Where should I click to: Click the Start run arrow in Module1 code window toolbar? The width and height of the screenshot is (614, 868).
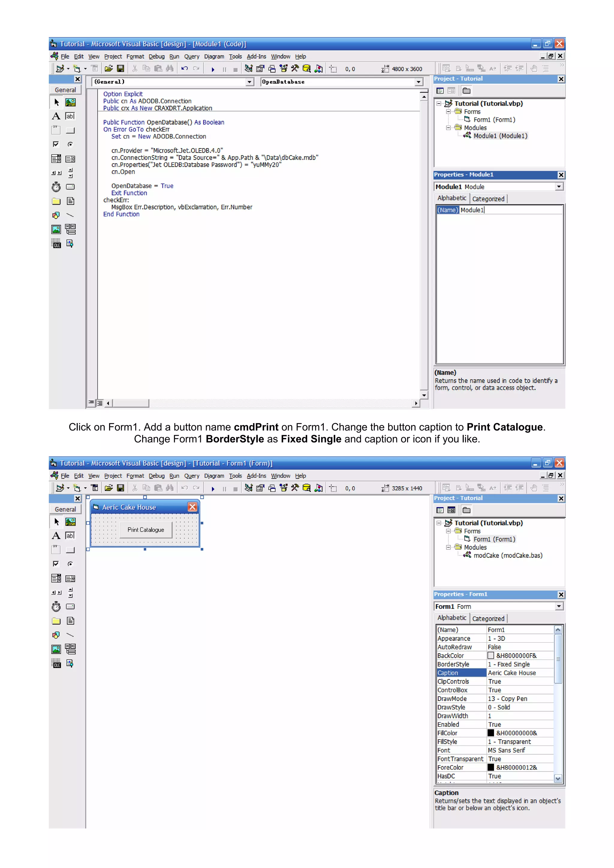(213, 69)
